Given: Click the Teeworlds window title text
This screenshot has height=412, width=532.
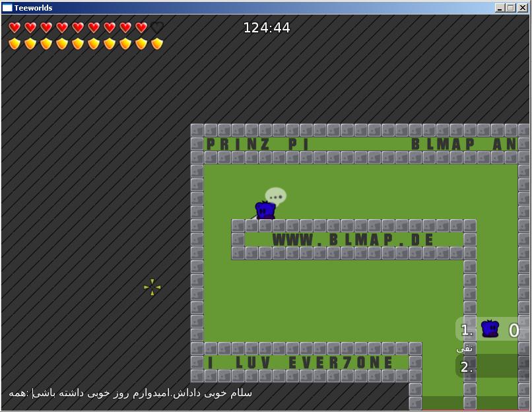Looking at the screenshot, I should (33, 8).
